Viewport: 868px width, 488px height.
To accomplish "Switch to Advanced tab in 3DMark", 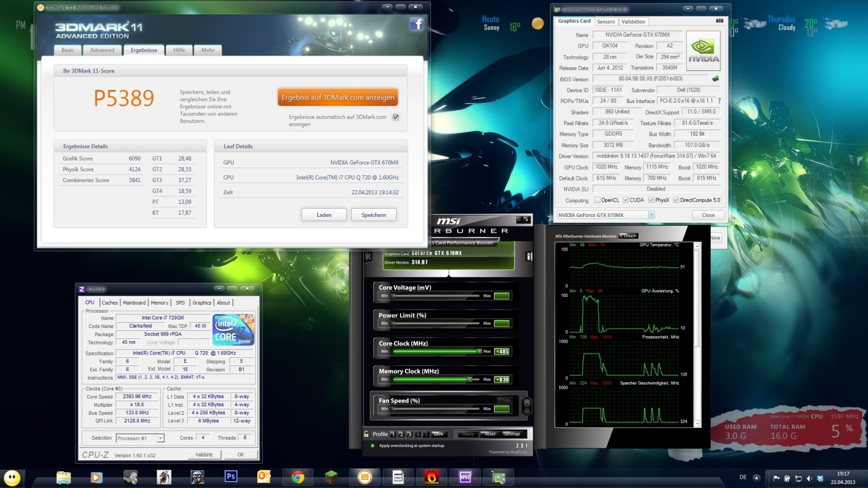I will coord(103,50).
